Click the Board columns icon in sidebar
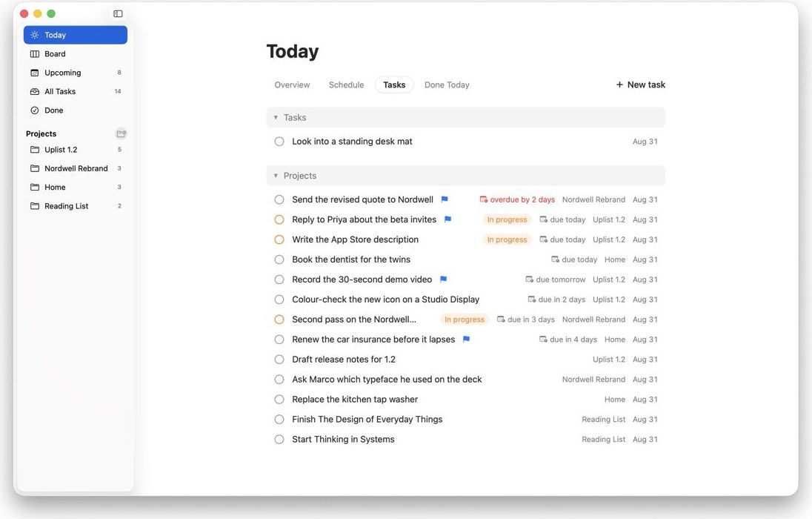812x519 pixels. (x=35, y=54)
